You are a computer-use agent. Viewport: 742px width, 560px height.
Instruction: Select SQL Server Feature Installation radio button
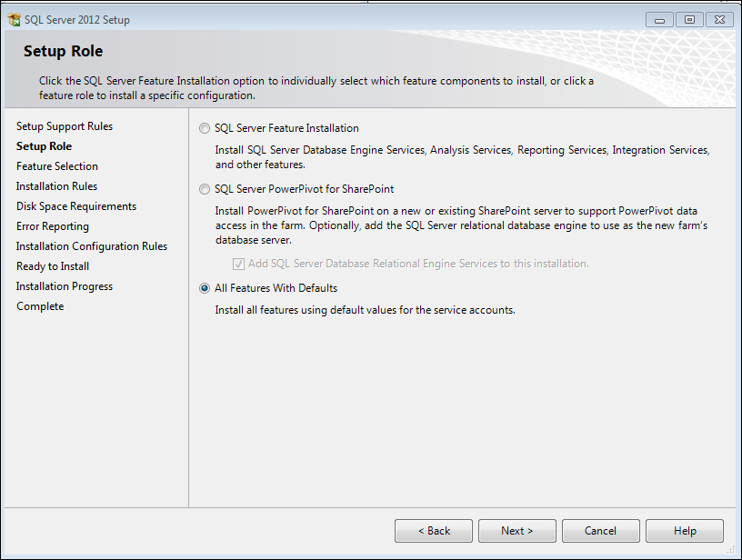pyautogui.click(x=205, y=128)
